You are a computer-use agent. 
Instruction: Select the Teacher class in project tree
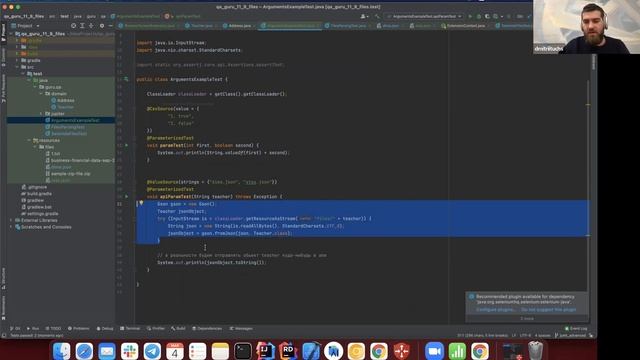click(63, 107)
